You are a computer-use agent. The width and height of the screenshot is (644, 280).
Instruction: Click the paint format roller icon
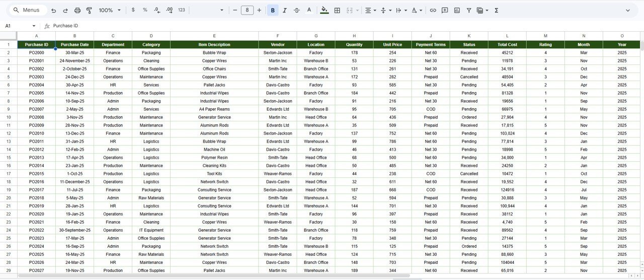(x=89, y=10)
